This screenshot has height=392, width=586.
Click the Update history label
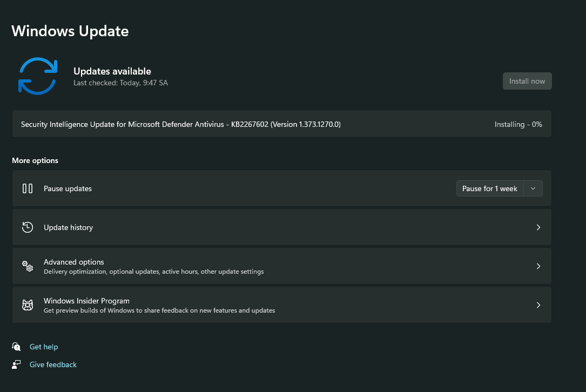[x=69, y=227]
